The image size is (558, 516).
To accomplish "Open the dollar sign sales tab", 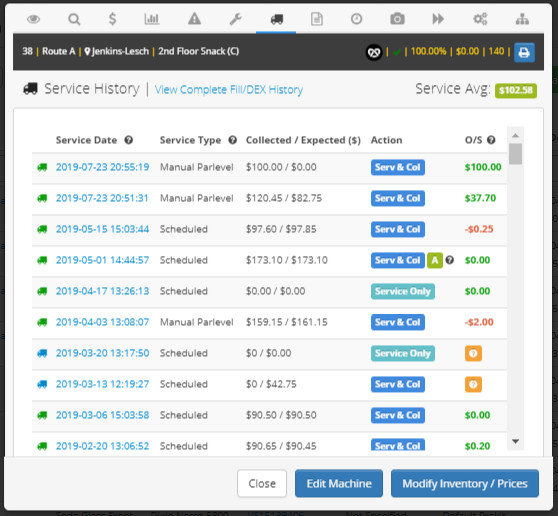I will 112,19.
